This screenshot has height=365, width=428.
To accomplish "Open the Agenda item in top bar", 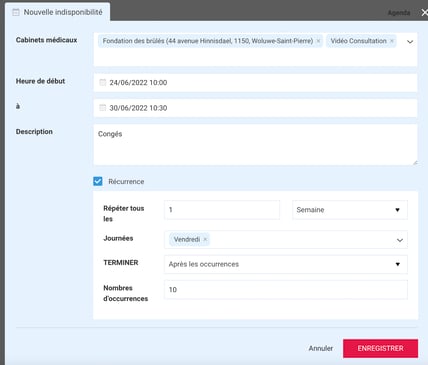I will (399, 13).
